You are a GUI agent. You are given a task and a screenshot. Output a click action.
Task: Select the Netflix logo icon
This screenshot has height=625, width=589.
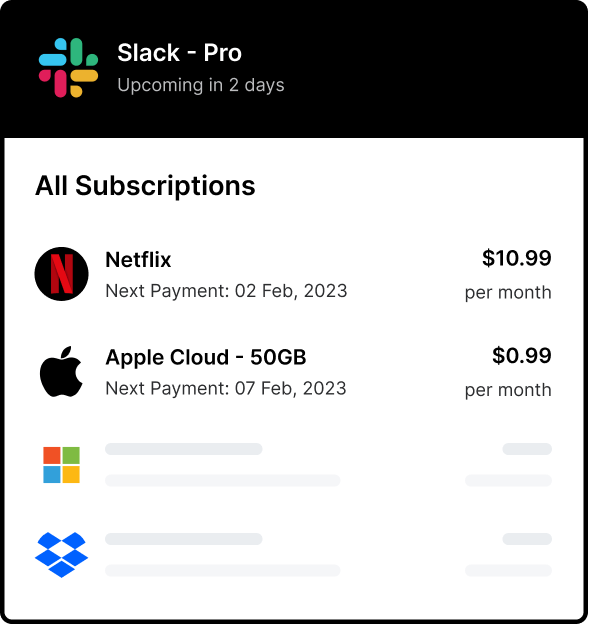point(61,274)
